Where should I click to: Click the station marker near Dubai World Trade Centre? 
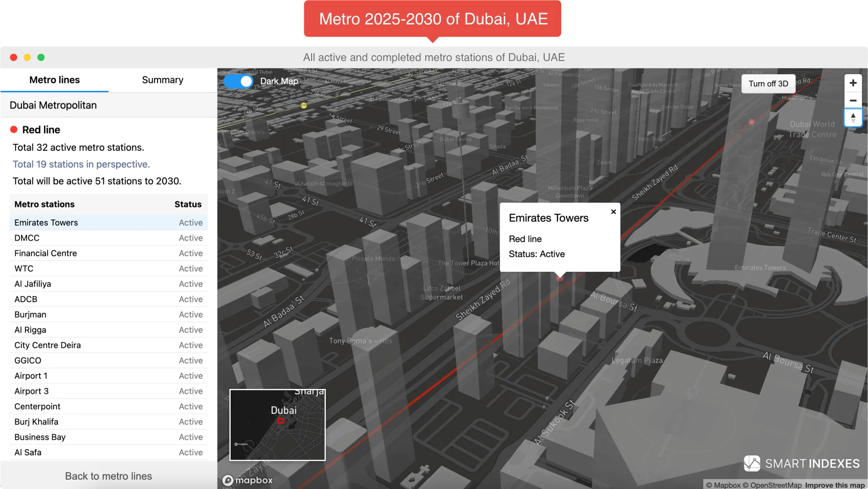[751, 122]
